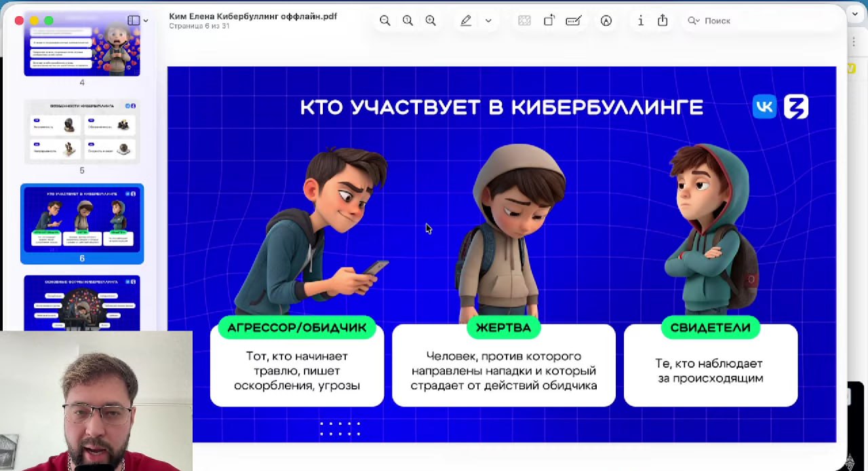Open the sidebar view options chevron
868x471 pixels.
pos(144,20)
